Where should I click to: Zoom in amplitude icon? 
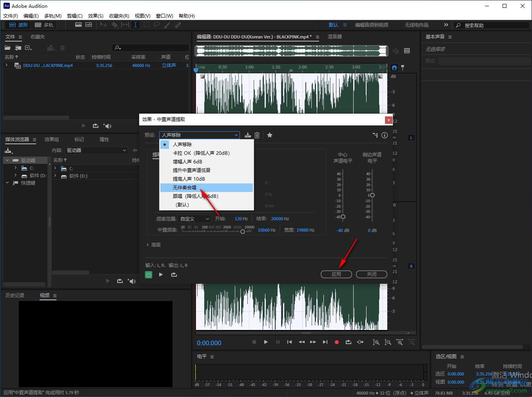376,342
